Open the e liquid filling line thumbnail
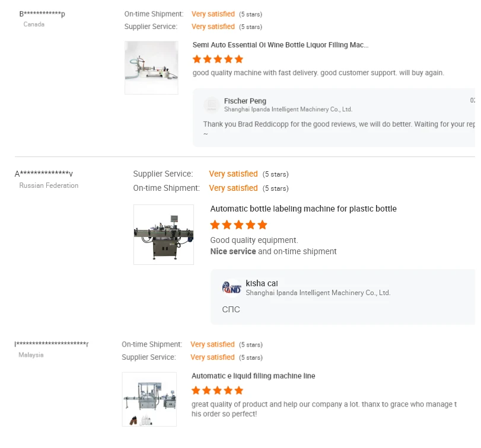This screenshot has width=481, height=448. pyautogui.click(x=149, y=399)
